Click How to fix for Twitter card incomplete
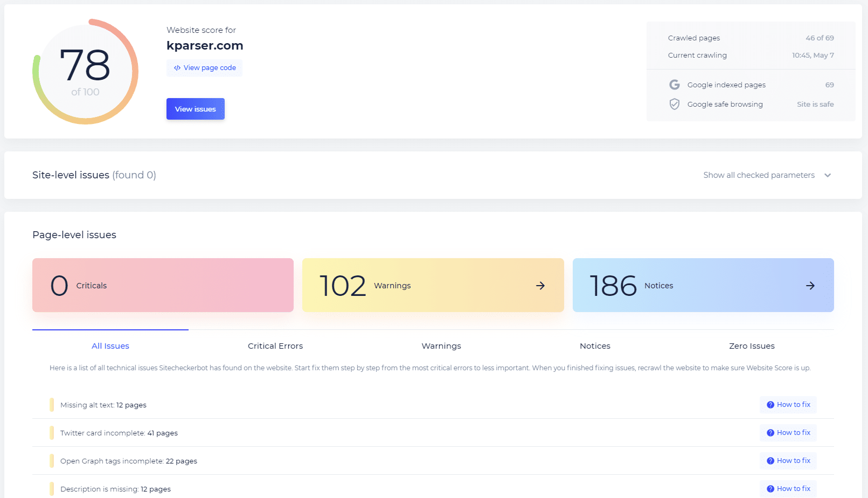The width and height of the screenshot is (868, 498). [x=788, y=433]
